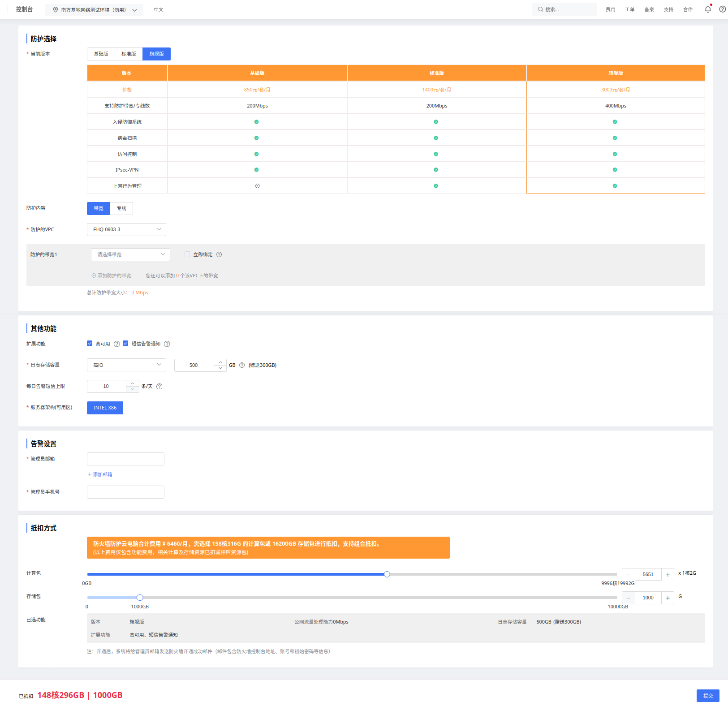Click the check icon in 病毒扫描 旗舰版 cell

point(615,138)
